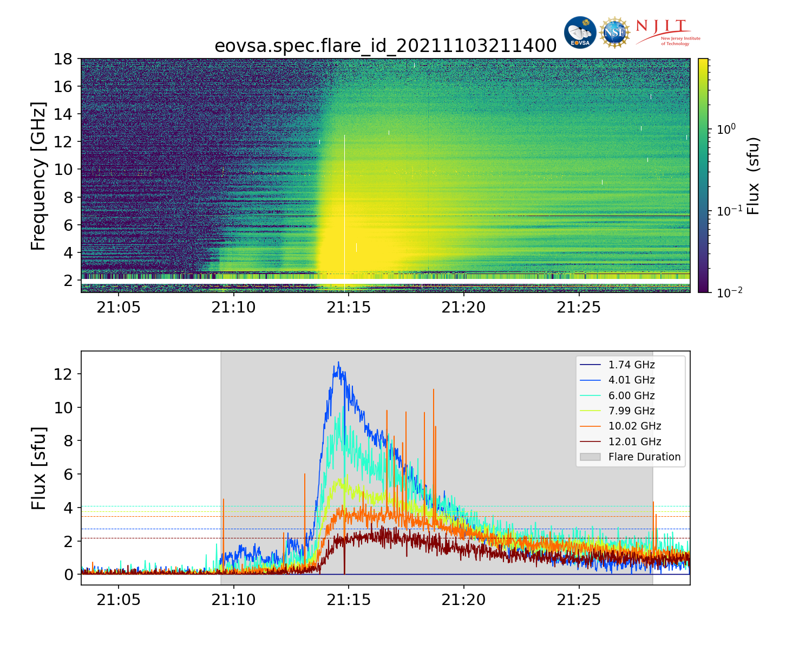Click the 12.01 GHz legend line marker

[590, 442]
